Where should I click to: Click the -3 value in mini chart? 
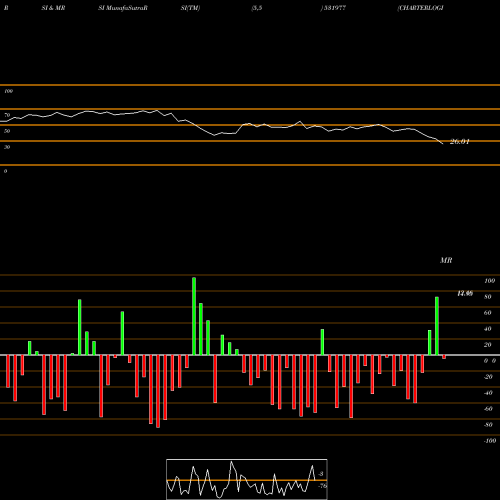click(x=321, y=474)
